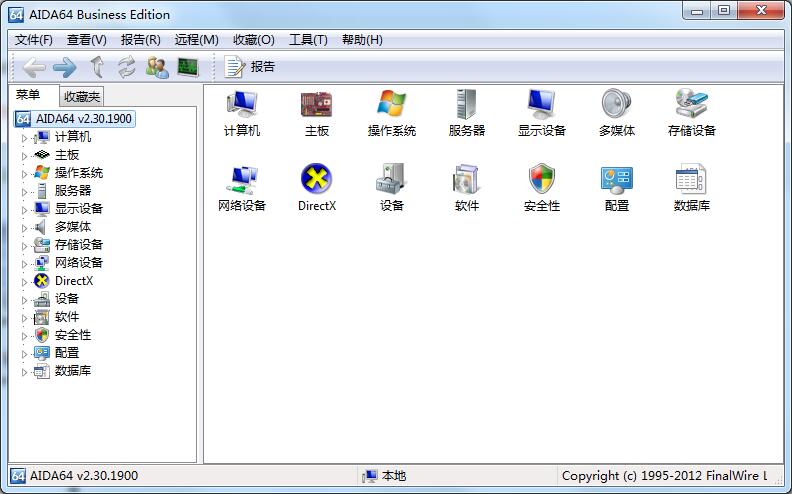Viewport: 792px width, 494px height.
Task: Open the 主板 motherboard icon in main pane
Action: point(317,104)
